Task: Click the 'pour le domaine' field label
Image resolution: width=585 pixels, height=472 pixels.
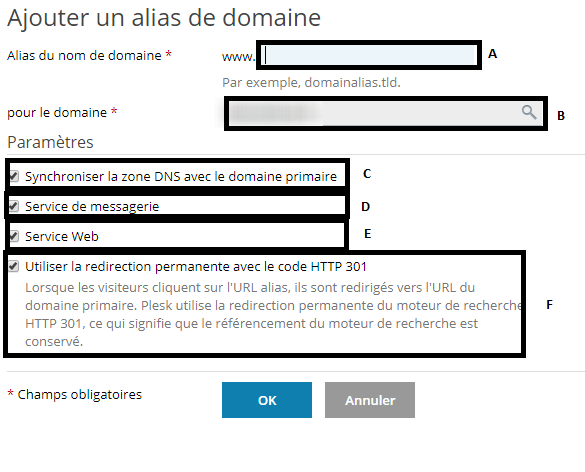Action: point(57,112)
